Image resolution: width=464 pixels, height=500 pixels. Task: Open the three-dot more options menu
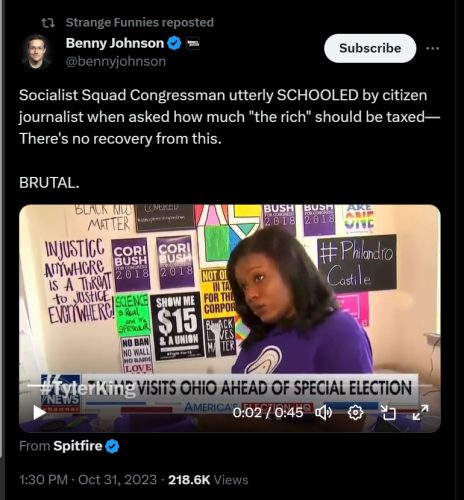coord(433,48)
